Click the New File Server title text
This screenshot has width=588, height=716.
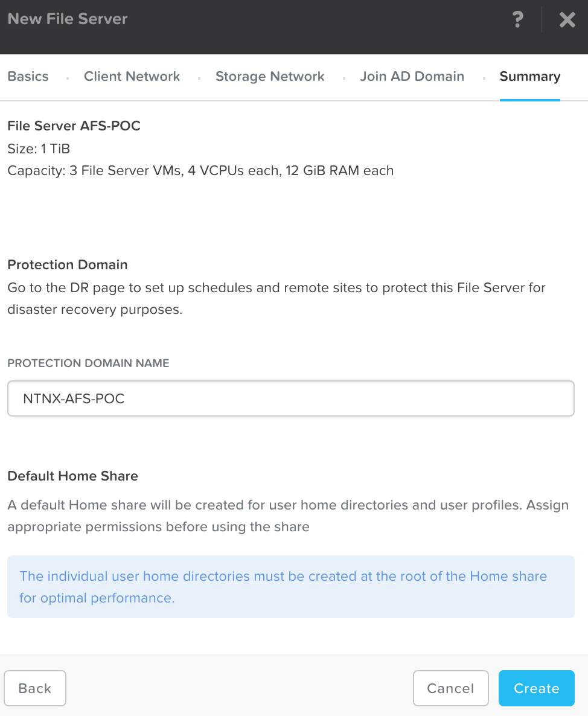click(68, 19)
